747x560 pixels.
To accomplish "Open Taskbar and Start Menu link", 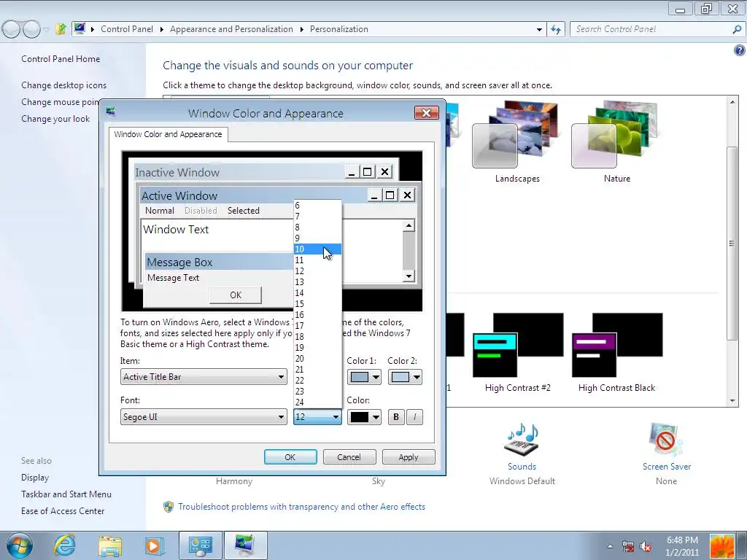I will click(x=66, y=494).
